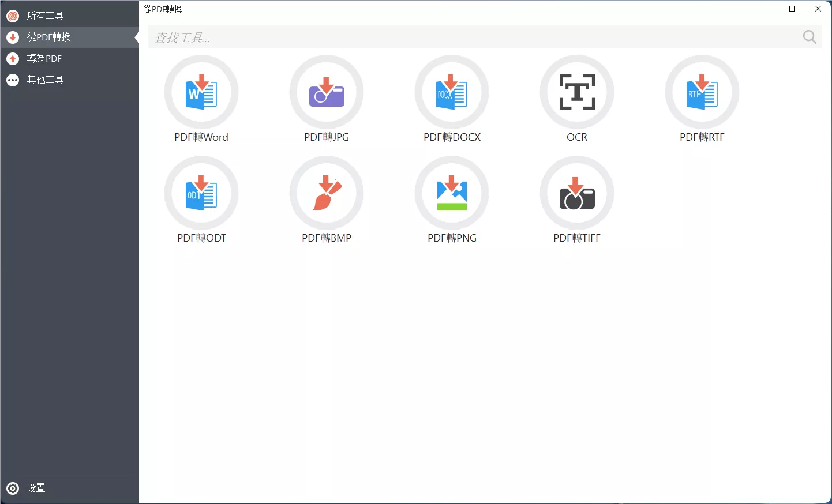
Task: Open the PDF轉Word tool icon
Action: [201, 92]
